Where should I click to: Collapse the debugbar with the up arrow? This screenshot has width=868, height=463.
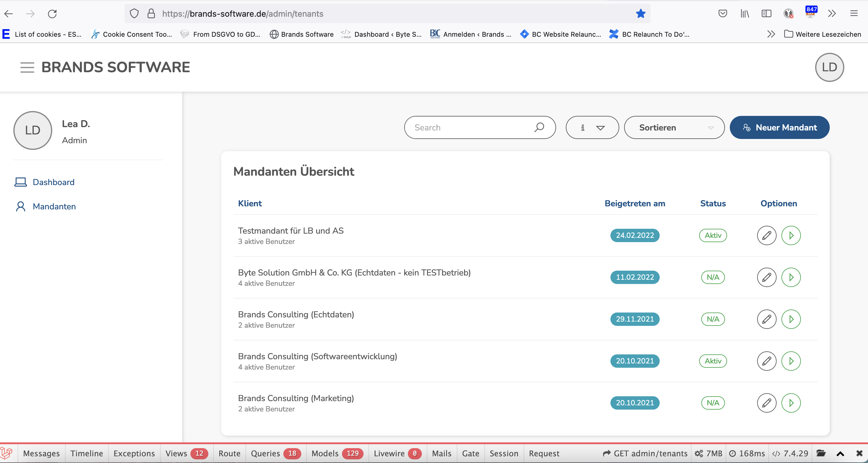[x=840, y=454]
